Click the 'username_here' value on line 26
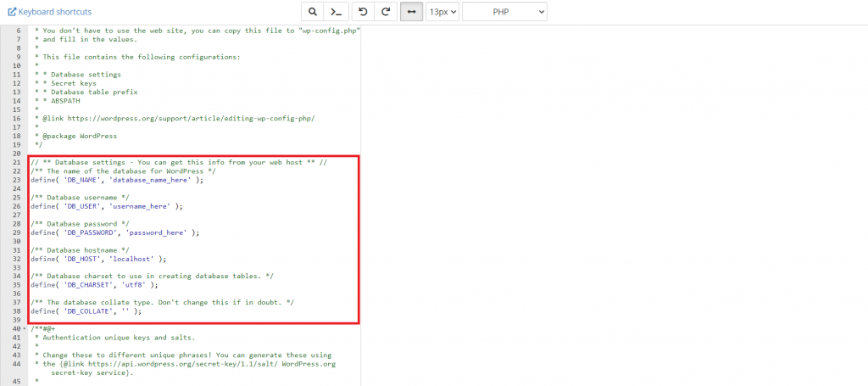Image resolution: width=868 pixels, height=386 pixels. click(x=142, y=206)
